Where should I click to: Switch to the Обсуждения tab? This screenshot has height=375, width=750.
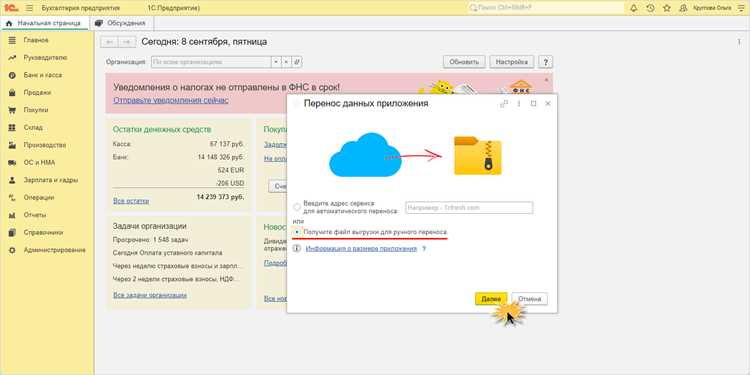pos(121,23)
